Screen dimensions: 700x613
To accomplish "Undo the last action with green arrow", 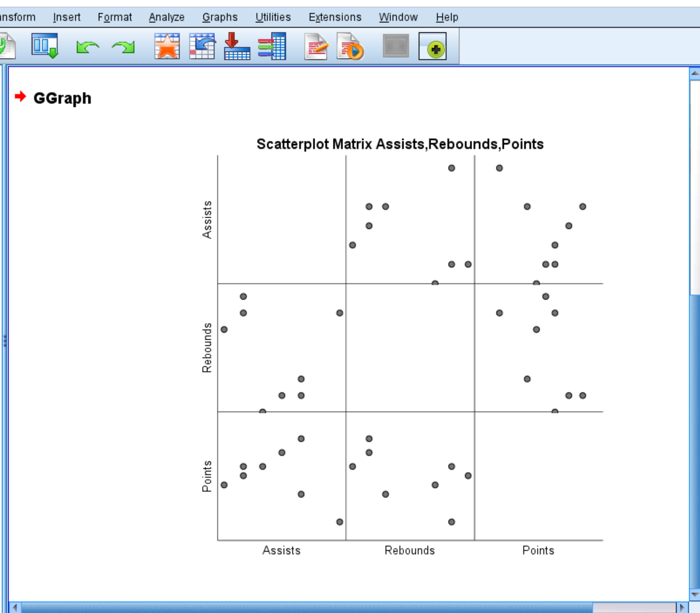I will 87,46.
